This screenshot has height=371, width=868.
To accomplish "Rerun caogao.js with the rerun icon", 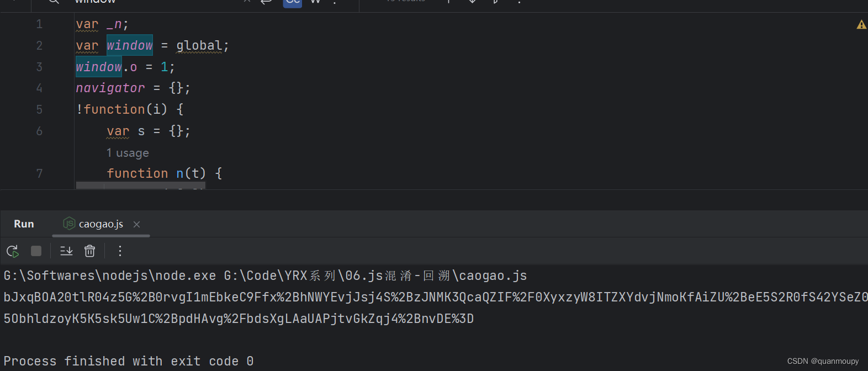I will click(12, 251).
